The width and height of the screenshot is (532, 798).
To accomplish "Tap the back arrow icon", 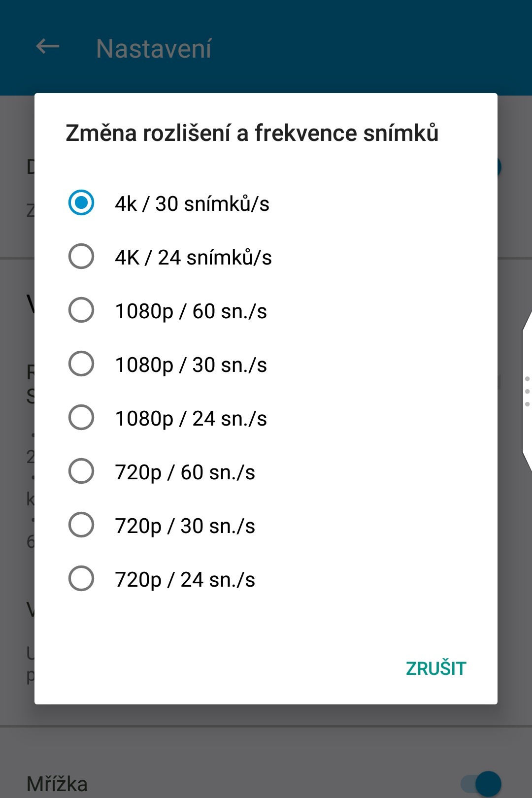I will point(48,47).
